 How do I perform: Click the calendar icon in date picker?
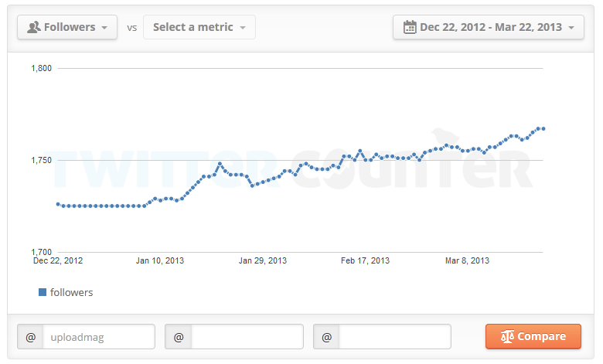coord(409,27)
